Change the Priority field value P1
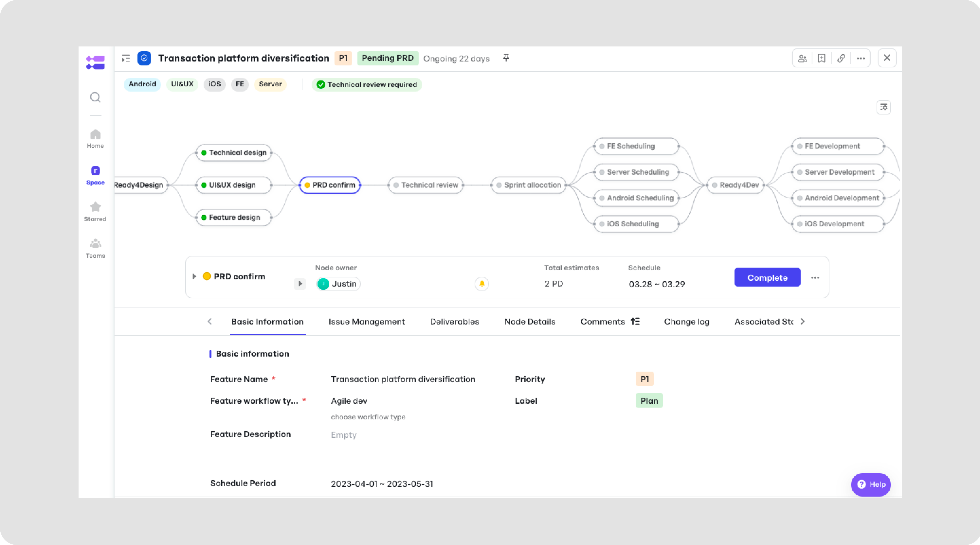The image size is (980, 545). click(644, 379)
